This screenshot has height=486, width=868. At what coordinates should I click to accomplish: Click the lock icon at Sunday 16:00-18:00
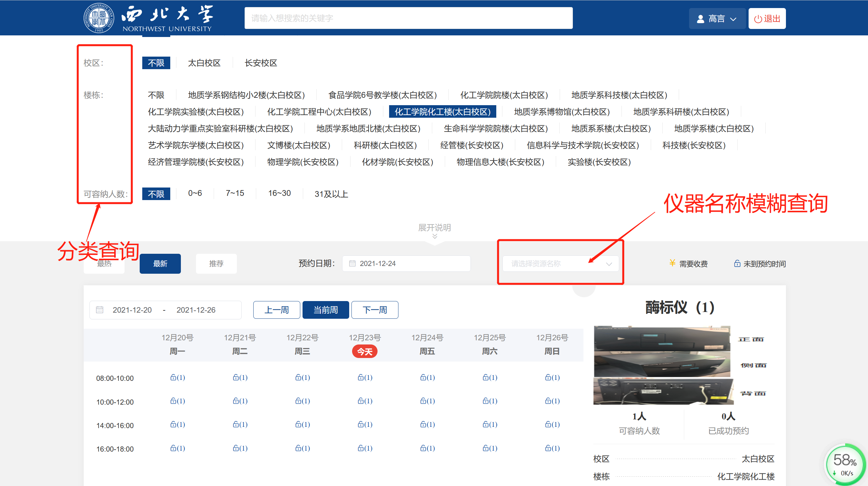pos(548,448)
